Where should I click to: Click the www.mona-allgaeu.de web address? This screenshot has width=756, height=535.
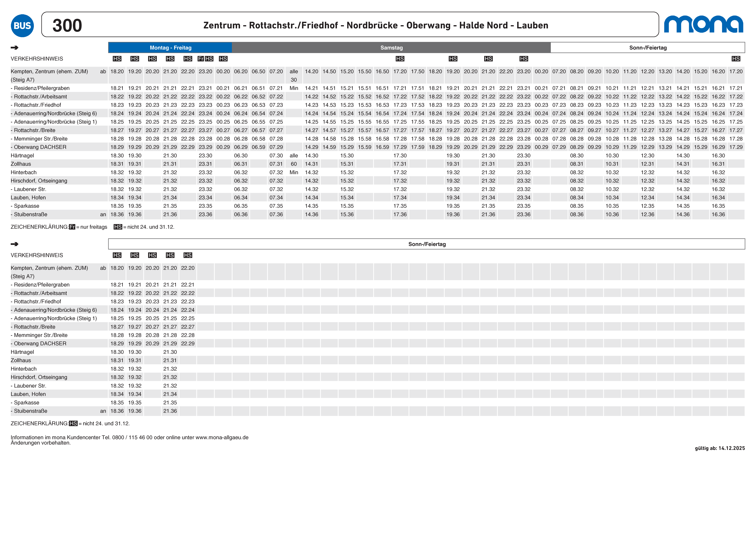tap(222, 437)
